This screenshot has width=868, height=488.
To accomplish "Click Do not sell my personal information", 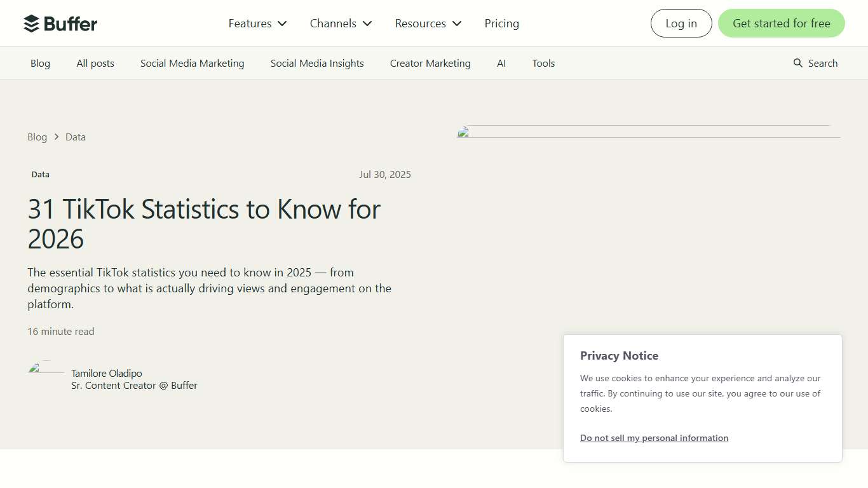I will click(654, 438).
